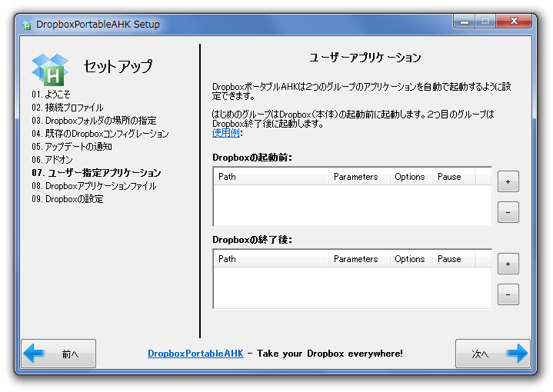Select step 06. アドオン
553x392 pixels.
tap(52, 159)
